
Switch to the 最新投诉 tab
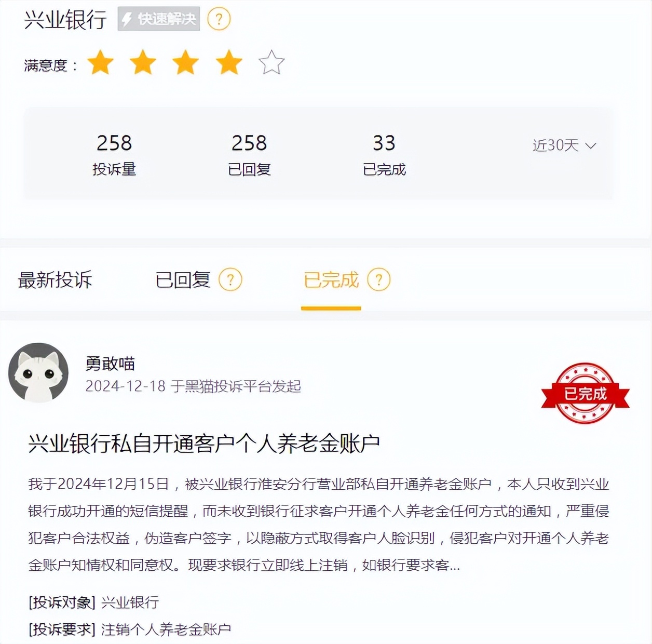pos(55,280)
